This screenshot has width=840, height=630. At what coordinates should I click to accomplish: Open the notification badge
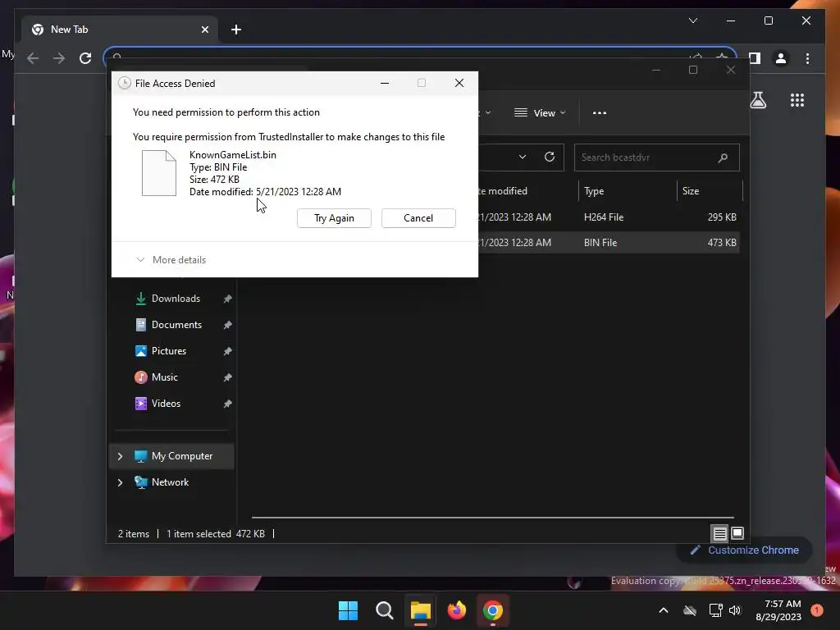pos(816,610)
